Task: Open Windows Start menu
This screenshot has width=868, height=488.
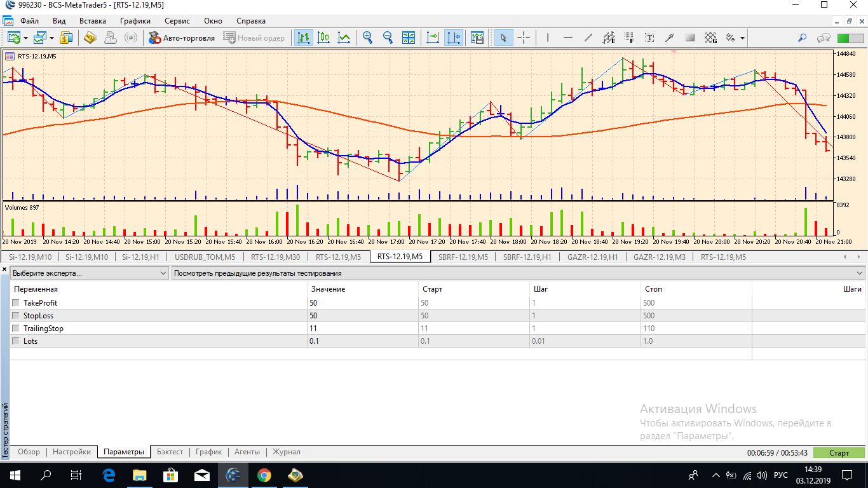Action: click(15, 475)
